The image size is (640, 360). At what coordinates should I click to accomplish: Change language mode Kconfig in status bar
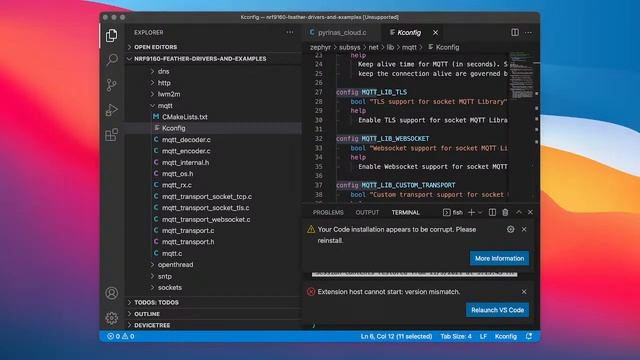(506, 336)
